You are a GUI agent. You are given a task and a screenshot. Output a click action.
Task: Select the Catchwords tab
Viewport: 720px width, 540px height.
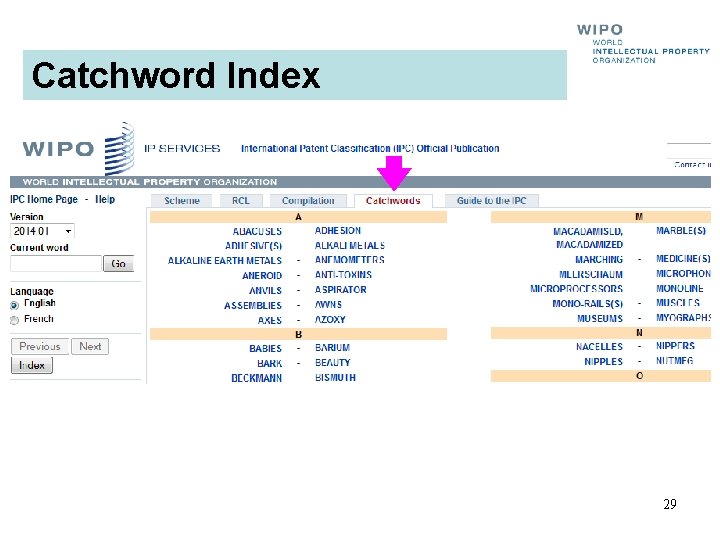(x=393, y=201)
